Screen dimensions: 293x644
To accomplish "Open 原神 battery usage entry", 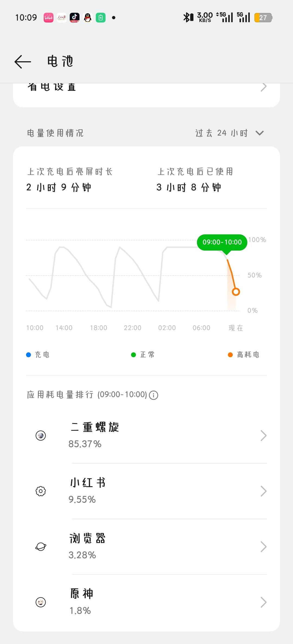I will [146, 602].
